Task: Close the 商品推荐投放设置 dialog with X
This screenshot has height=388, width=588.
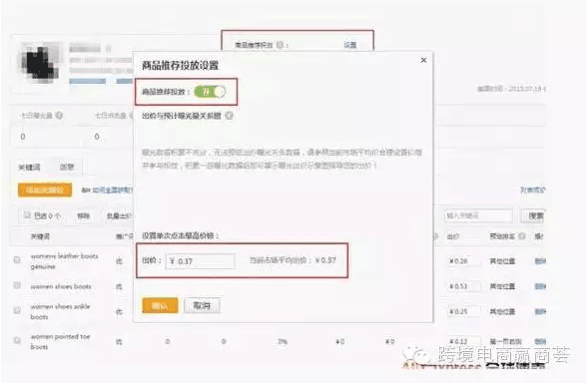Action: click(423, 60)
